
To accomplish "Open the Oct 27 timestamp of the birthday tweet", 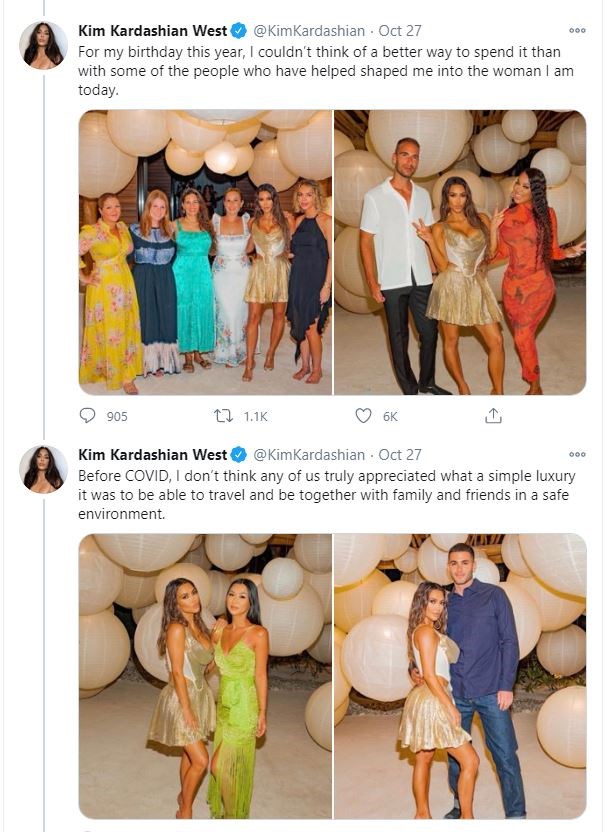I will (x=400, y=31).
